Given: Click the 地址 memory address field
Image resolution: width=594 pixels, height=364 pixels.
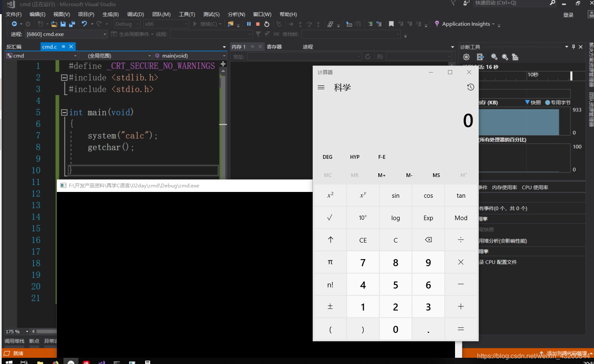Looking at the screenshot, I should pos(304,56).
